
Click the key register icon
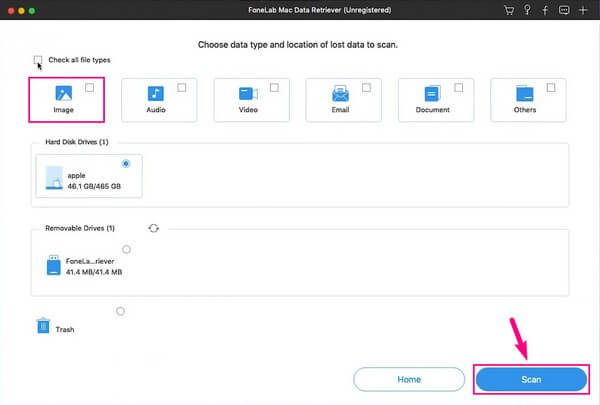point(527,10)
